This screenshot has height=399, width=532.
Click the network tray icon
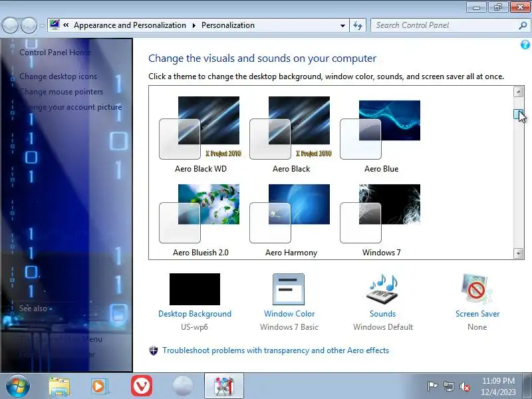pyautogui.click(x=448, y=386)
